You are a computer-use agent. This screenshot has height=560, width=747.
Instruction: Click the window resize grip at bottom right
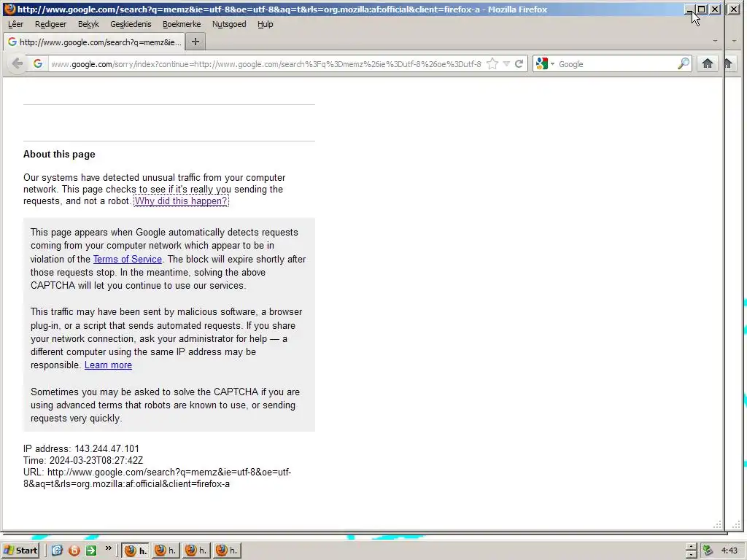tap(717, 525)
